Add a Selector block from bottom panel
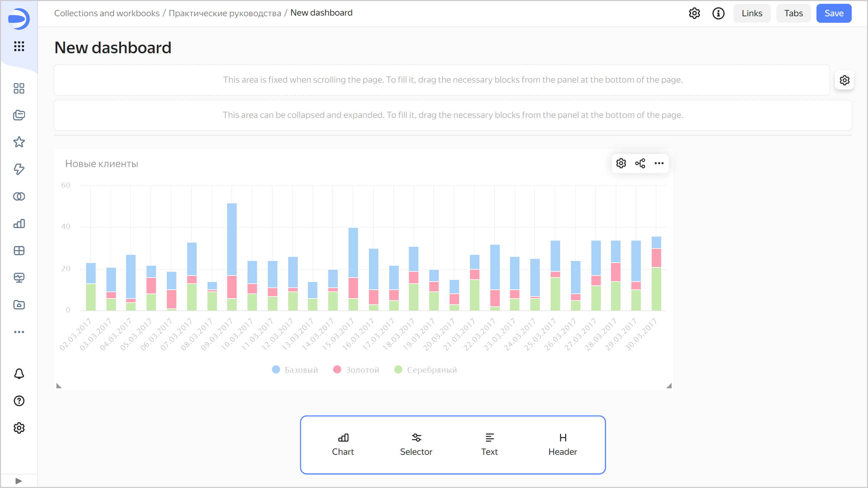Screen dimensions: 868x488 tap(416, 444)
